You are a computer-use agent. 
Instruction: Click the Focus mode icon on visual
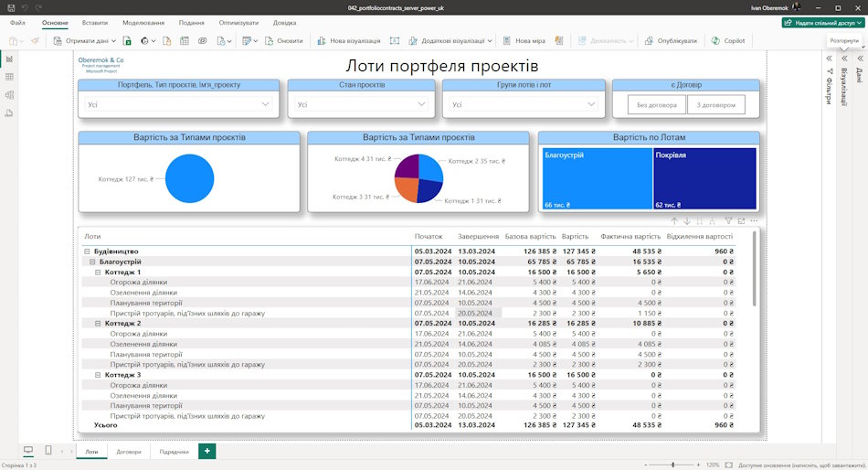coord(741,221)
